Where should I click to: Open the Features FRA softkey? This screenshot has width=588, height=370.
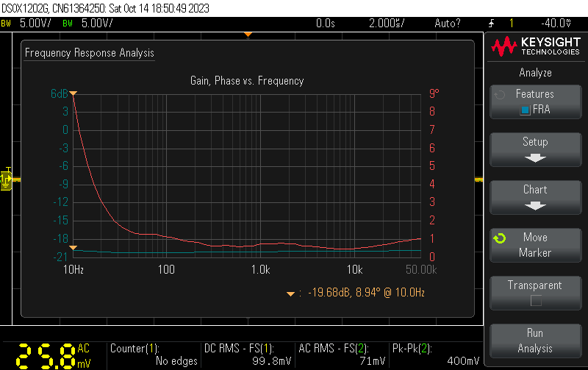(536, 102)
